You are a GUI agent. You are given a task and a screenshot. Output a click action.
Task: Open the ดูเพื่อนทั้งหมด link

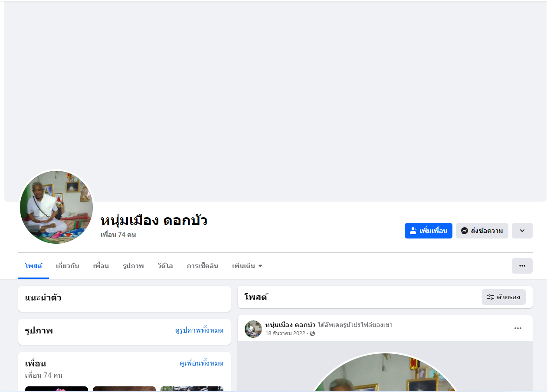202,363
